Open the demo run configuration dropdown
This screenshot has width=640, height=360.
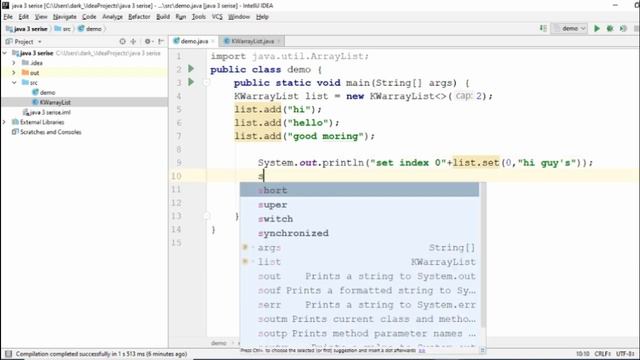coord(570,29)
